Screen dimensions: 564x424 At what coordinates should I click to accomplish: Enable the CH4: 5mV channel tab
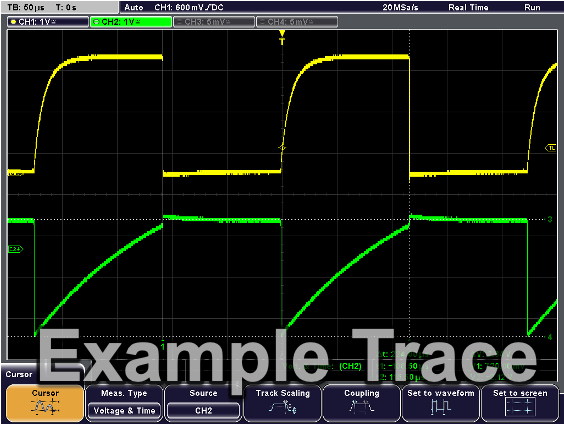[297, 22]
